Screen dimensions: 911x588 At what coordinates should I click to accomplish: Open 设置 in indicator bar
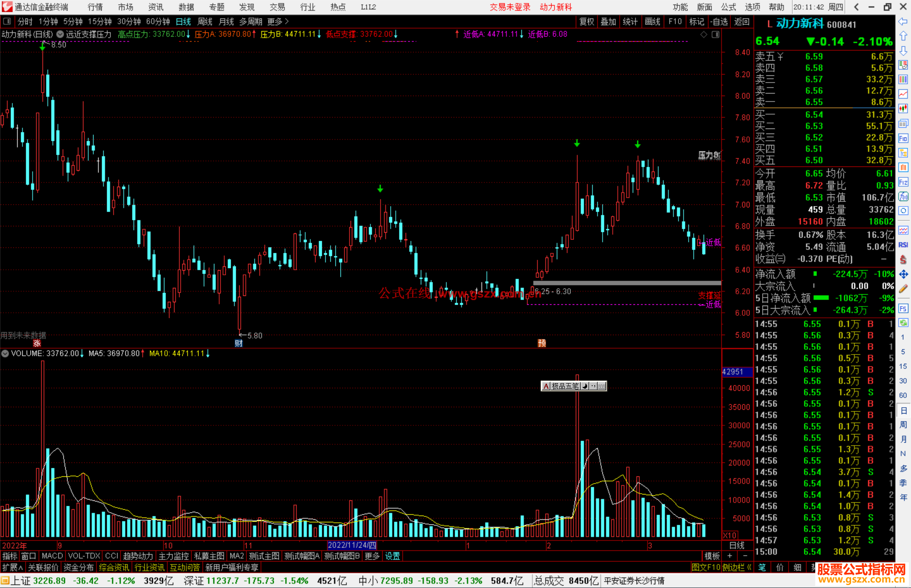[392, 556]
